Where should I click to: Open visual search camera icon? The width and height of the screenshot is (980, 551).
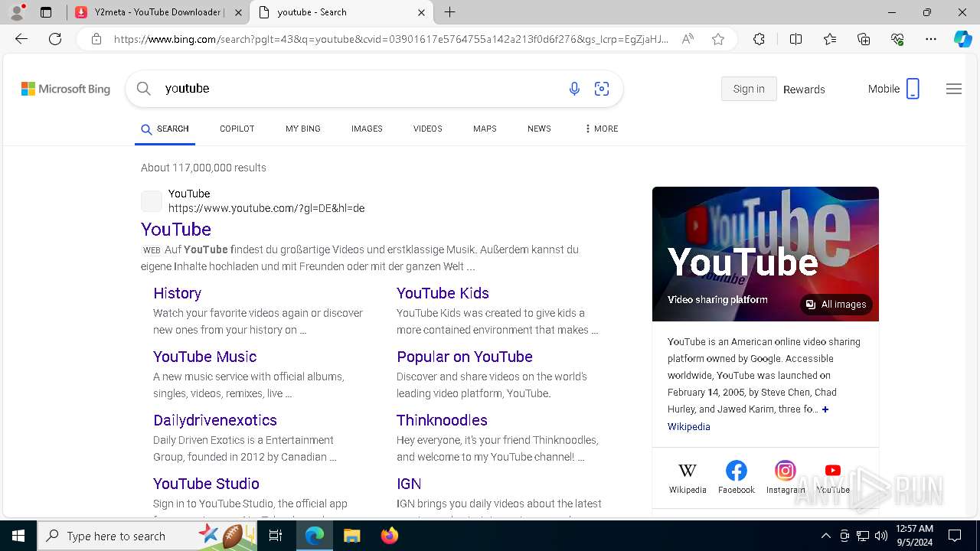tap(602, 89)
